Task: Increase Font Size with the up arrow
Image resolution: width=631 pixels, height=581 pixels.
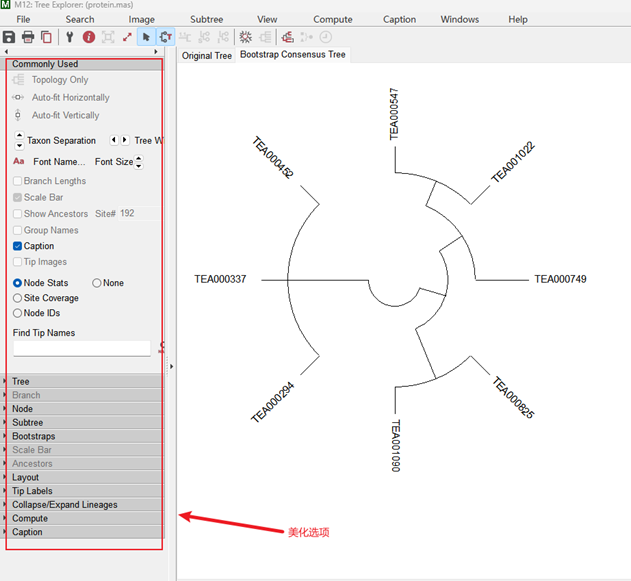Action: pos(138,158)
